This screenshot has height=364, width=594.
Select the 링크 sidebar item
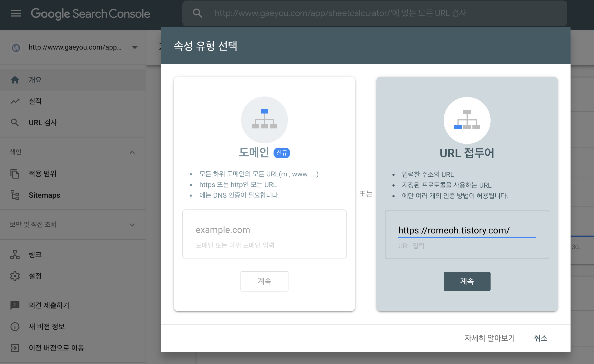(35, 255)
